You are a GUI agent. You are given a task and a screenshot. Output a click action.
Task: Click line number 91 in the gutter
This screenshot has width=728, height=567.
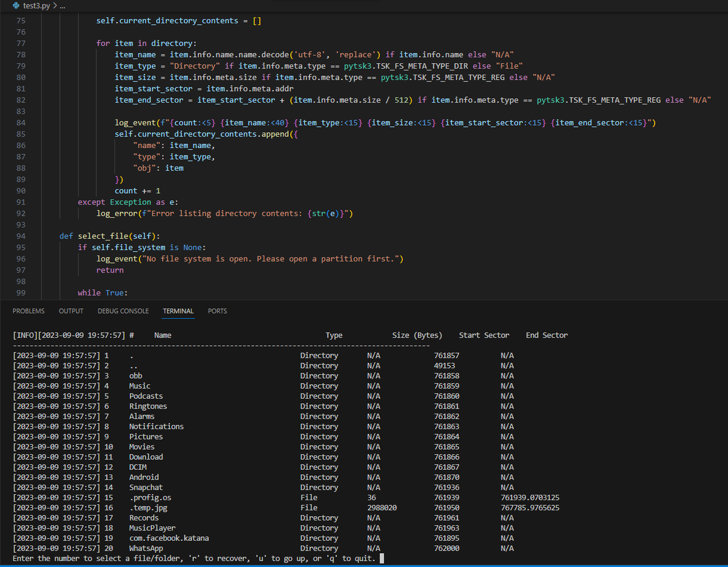21,202
